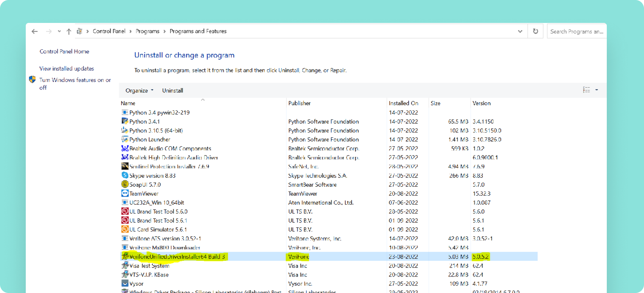Select the Python 3.10.5 (64-bit) name
The image size is (644, 293).
tap(156, 131)
